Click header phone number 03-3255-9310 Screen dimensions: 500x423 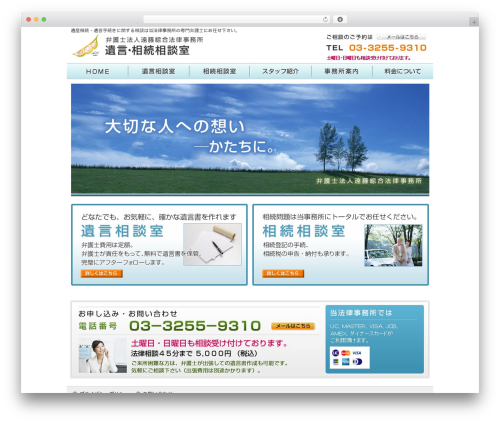tap(388, 48)
